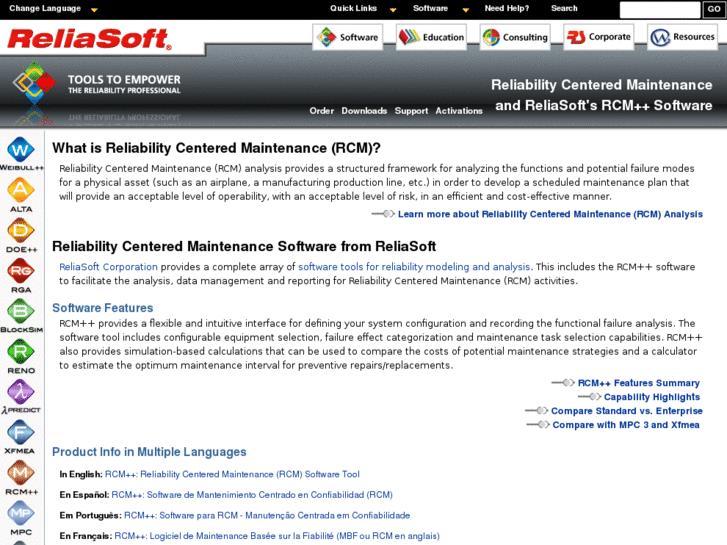The width and height of the screenshot is (727, 545).
Task: Click the Education books icon
Action: (409, 37)
